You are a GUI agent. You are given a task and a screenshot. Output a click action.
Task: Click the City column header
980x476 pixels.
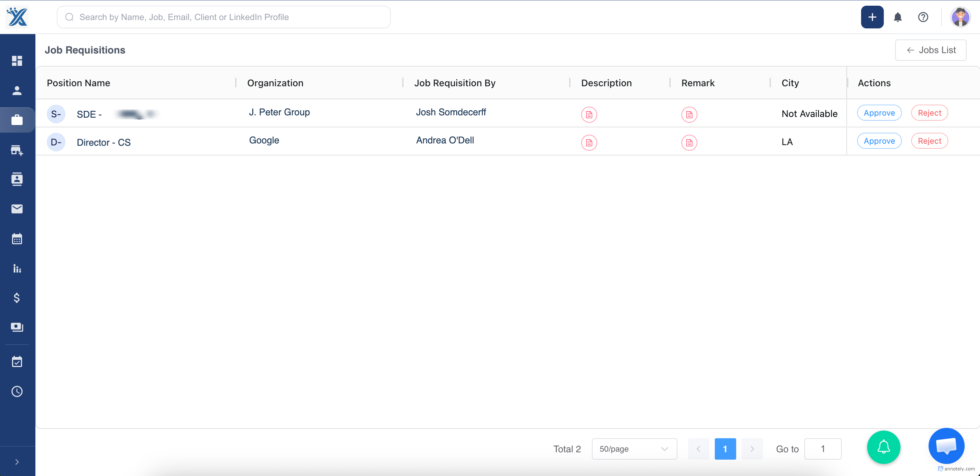790,83
